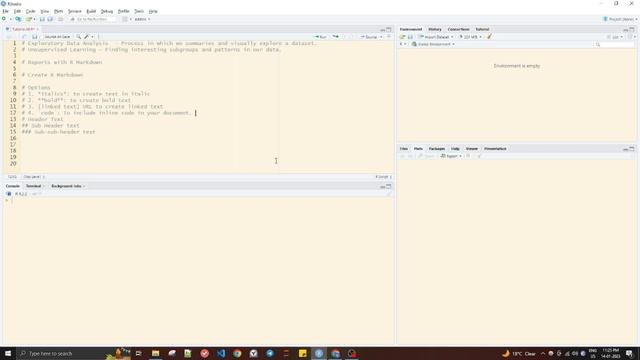Click the Environment search field
640x360 pixels.
pos(615,44)
